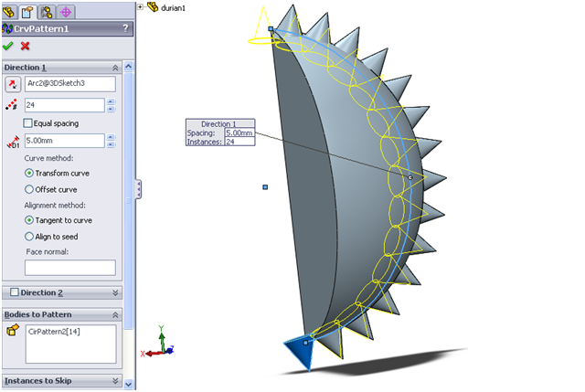Increase the spacing value stepper
Screen dimensions: 585x392
[111, 137]
